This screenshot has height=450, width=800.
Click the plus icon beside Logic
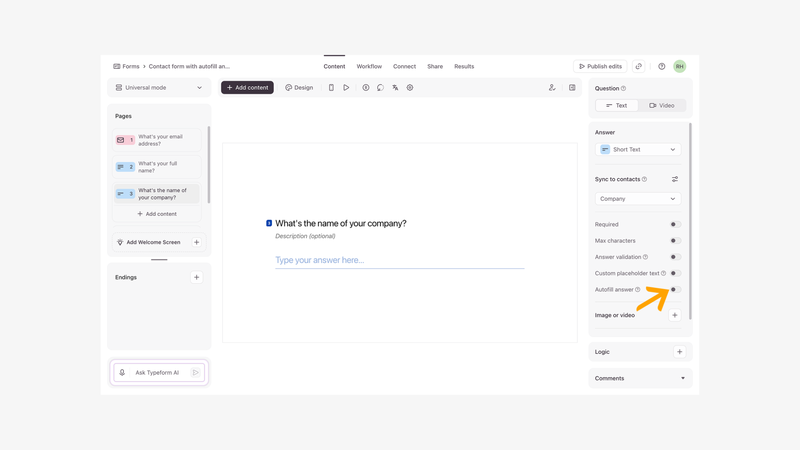tap(680, 352)
